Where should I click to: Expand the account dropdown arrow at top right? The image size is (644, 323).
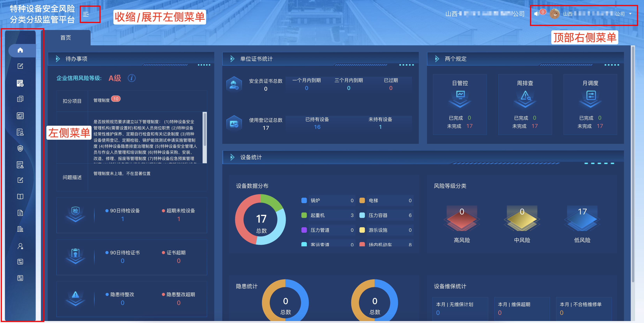(x=630, y=14)
